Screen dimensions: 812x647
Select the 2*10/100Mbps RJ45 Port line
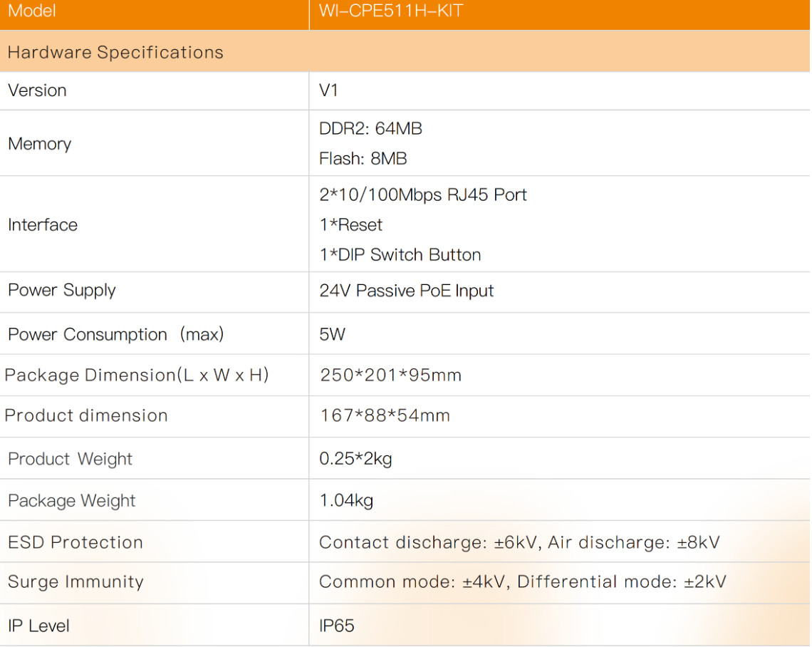point(423,195)
